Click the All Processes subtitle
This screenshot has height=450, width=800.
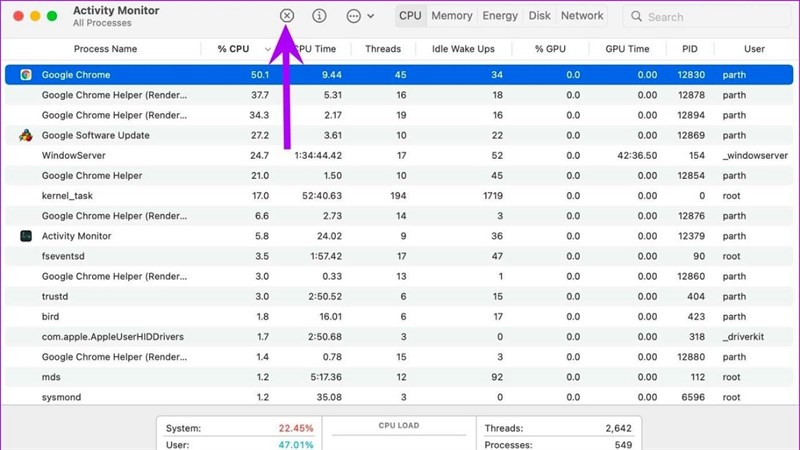click(102, 23)
